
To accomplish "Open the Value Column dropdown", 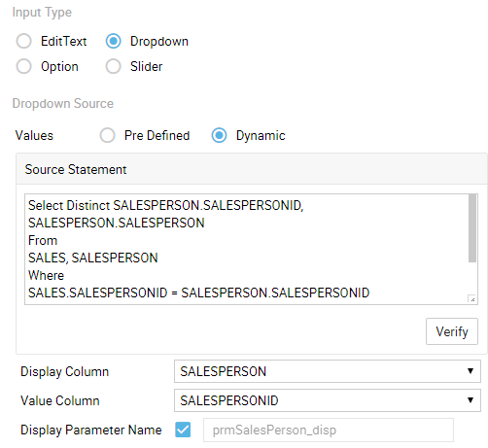I will point(328,400).
